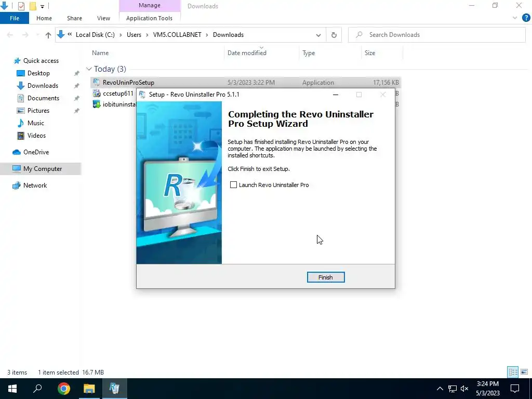The height and width of the screenshot is (399, 532).
Task: Click the Manage contextual tab
Action: 150,5
